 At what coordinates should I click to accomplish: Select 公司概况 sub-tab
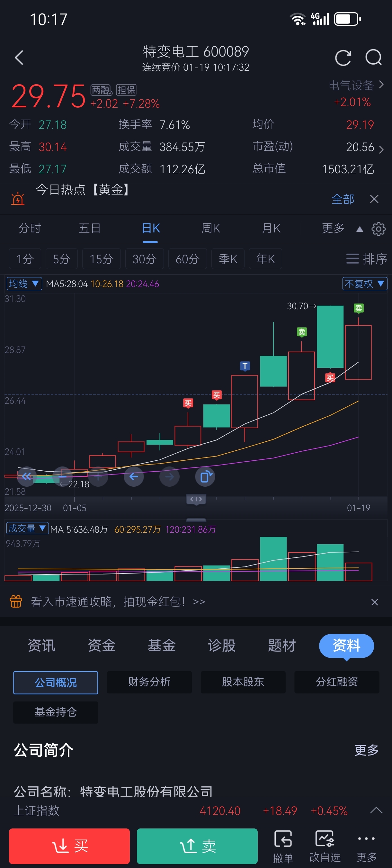pyautogui.click(x=56, y=683)
